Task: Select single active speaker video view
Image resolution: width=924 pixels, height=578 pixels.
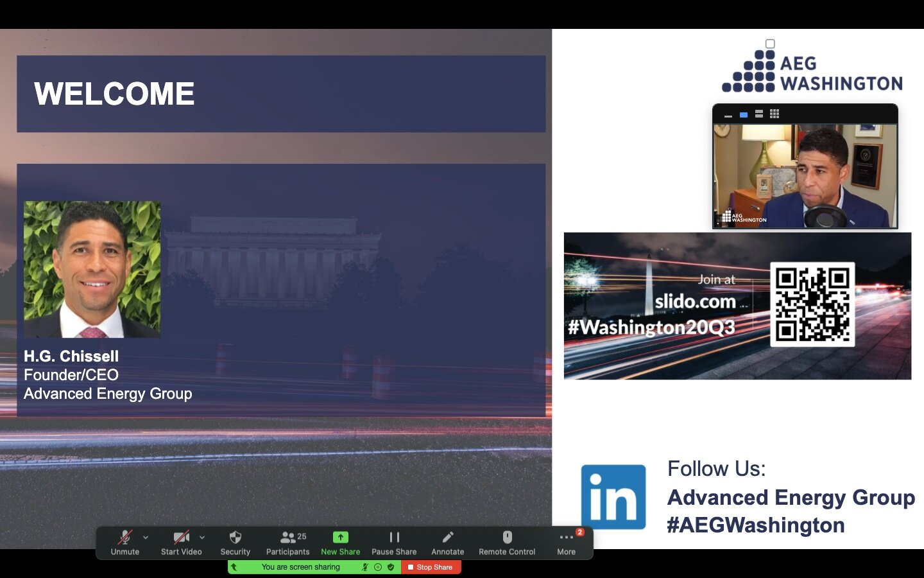Action: [744, 115]
